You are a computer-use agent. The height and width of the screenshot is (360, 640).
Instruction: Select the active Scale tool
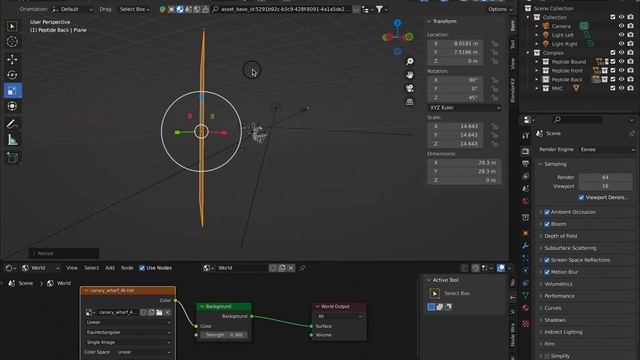pos(12,91)
